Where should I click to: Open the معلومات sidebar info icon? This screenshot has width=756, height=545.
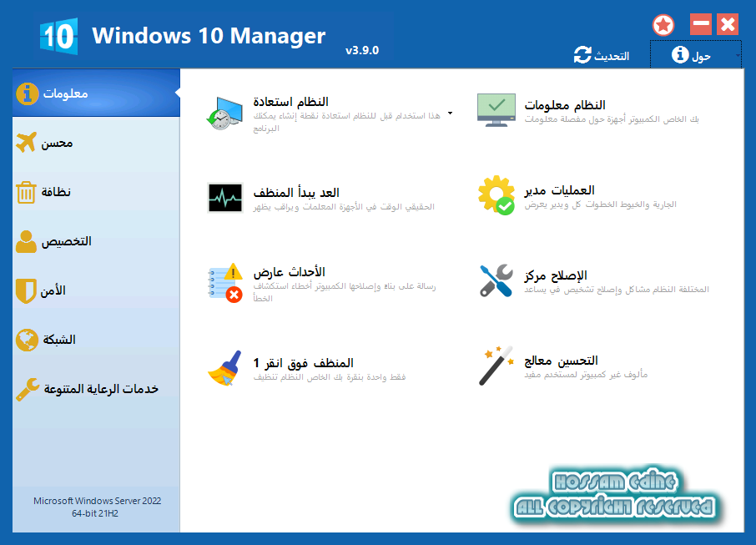(x=27, y=93)
